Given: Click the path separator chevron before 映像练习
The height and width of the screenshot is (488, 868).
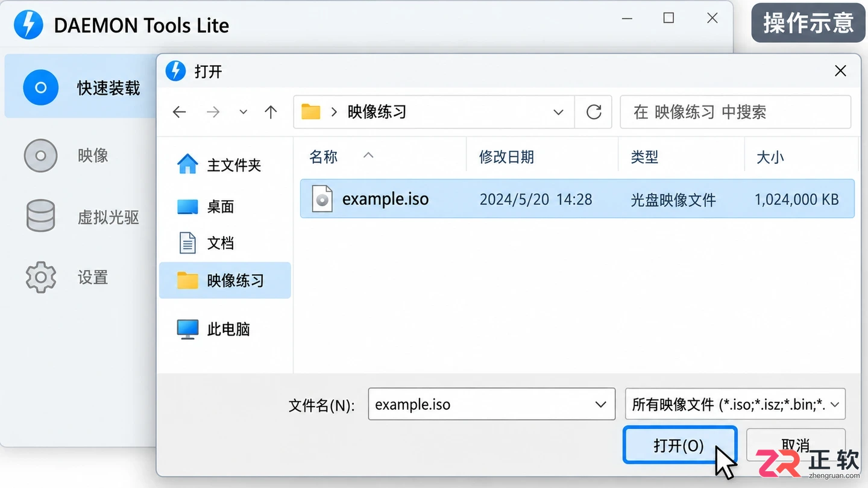Looking at the screenshot, I should point(334,112).
